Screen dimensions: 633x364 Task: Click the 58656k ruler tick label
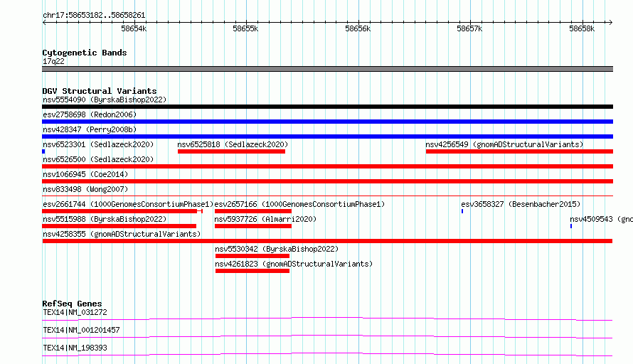tap(358, 28)
